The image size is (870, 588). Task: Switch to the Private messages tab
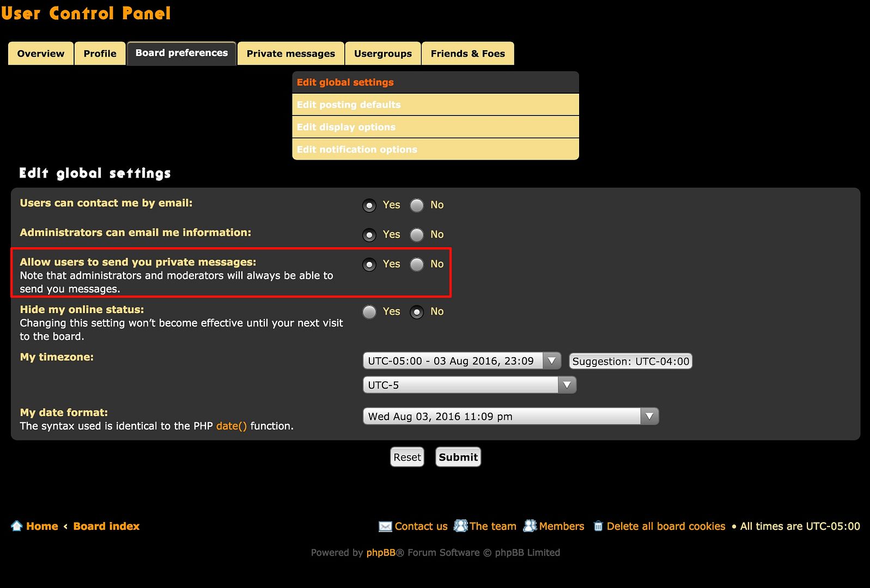pyautogui.click(x=290, y=53)
